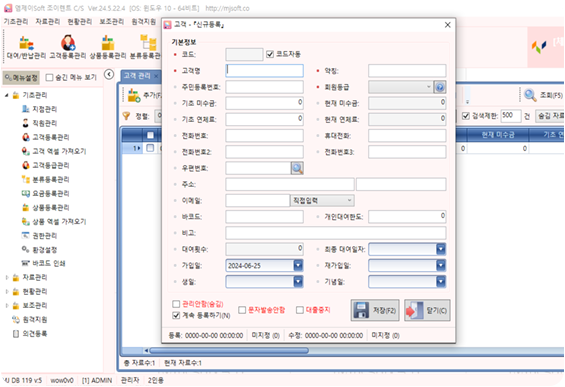Click the 추가 icon in customer management toolbar
The image size is (565, 387).
pyautogui.click(x=134, y=95)
